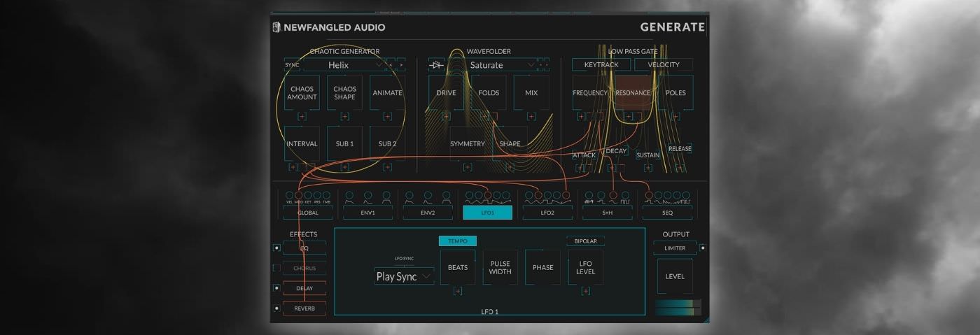Click the RELEASE envelope control

(x=680, y=148)
